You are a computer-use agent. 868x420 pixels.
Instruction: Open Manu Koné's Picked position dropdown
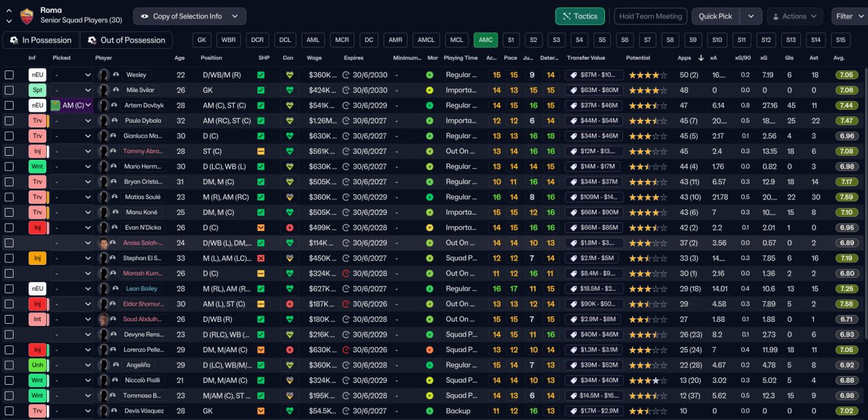73,212
